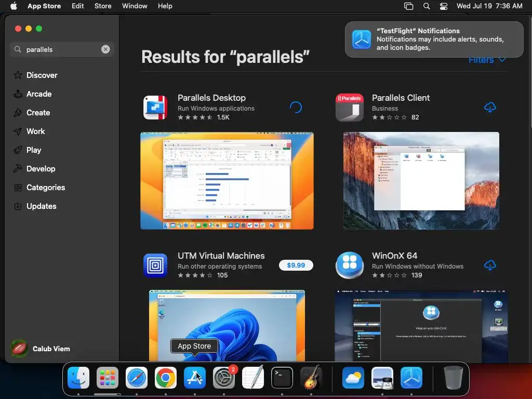Click the App Store Dock icon
The height and width of the screenshot is (399, 532).
(195, 378)
